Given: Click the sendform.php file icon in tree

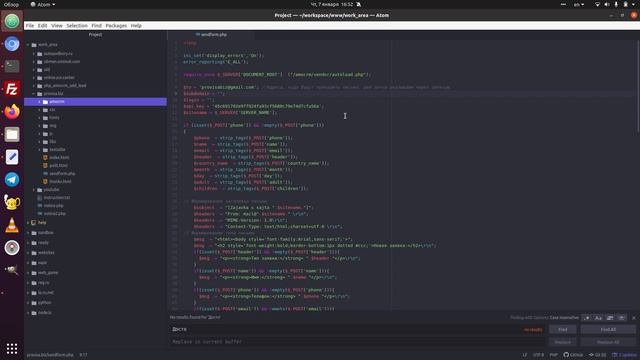Looking at the screenshot, I should click(45, 173).
